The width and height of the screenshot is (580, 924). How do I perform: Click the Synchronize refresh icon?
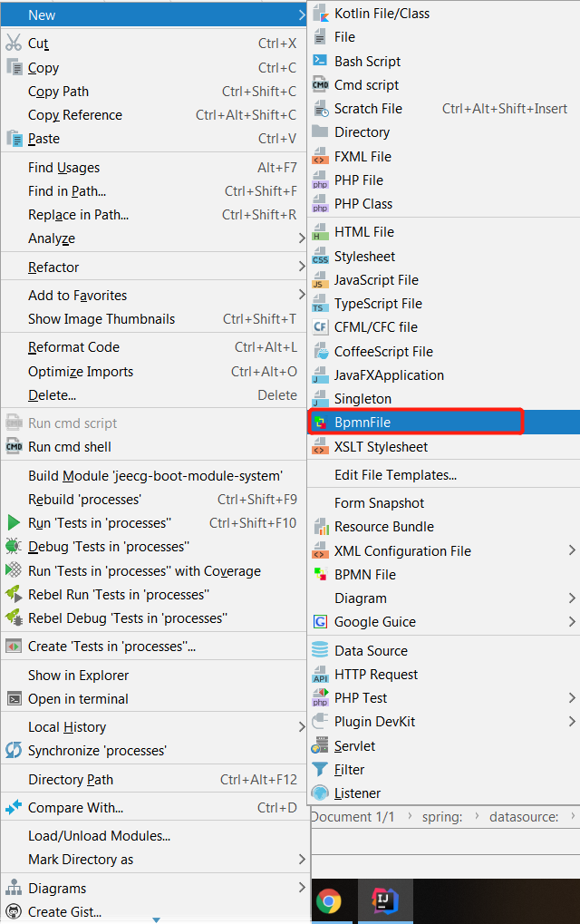pyautogui.click(x=14, y=750)
